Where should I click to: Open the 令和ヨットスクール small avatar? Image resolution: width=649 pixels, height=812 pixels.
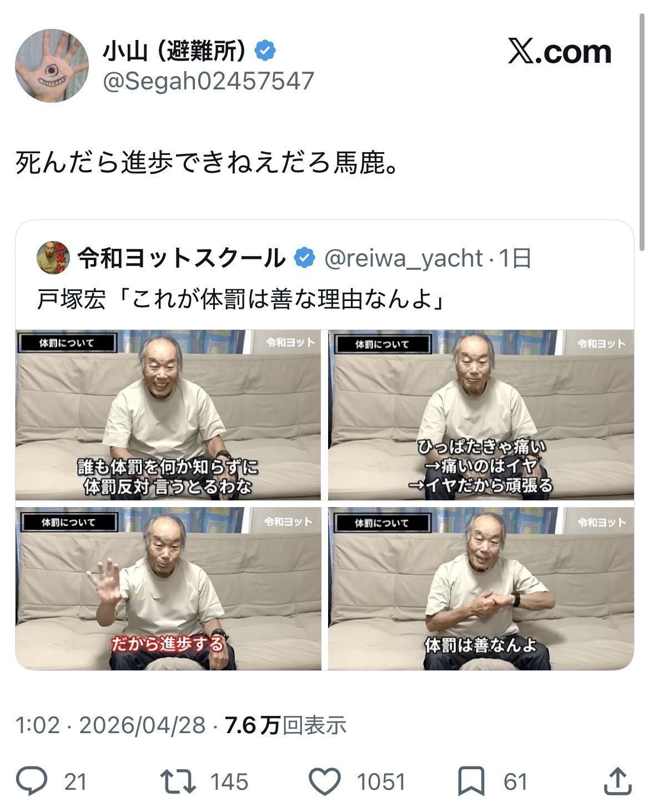click(x=53, y=258)
